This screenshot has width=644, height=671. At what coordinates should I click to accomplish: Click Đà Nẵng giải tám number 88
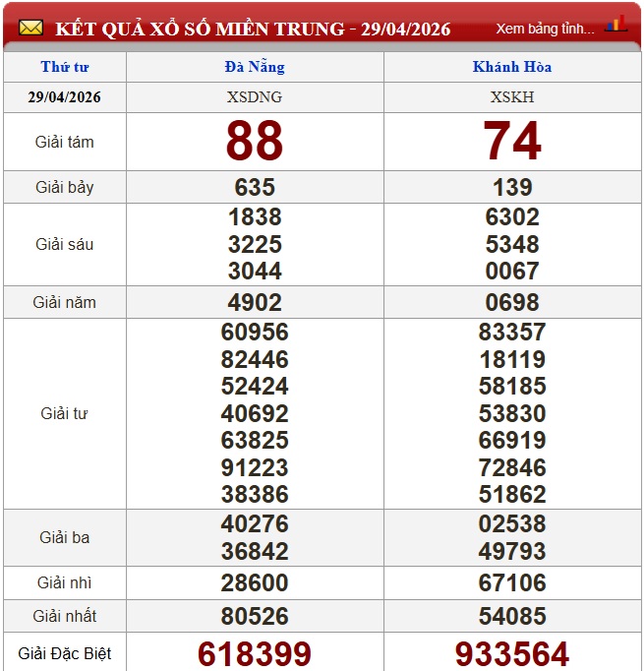coord(255,142)
